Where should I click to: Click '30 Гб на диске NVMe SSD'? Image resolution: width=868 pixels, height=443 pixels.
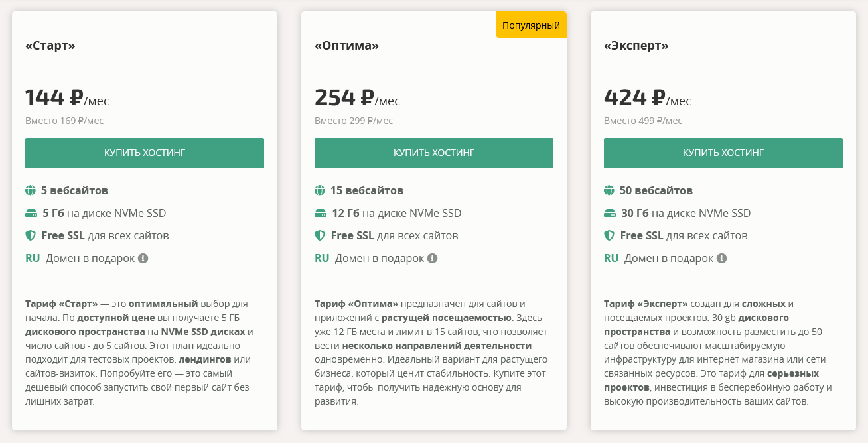tap(686, 214)
